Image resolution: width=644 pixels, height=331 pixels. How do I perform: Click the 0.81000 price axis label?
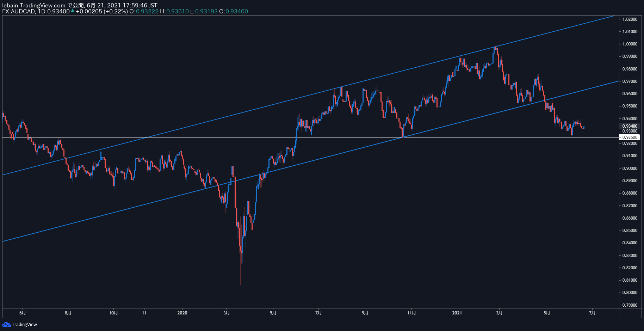point(630,280)
